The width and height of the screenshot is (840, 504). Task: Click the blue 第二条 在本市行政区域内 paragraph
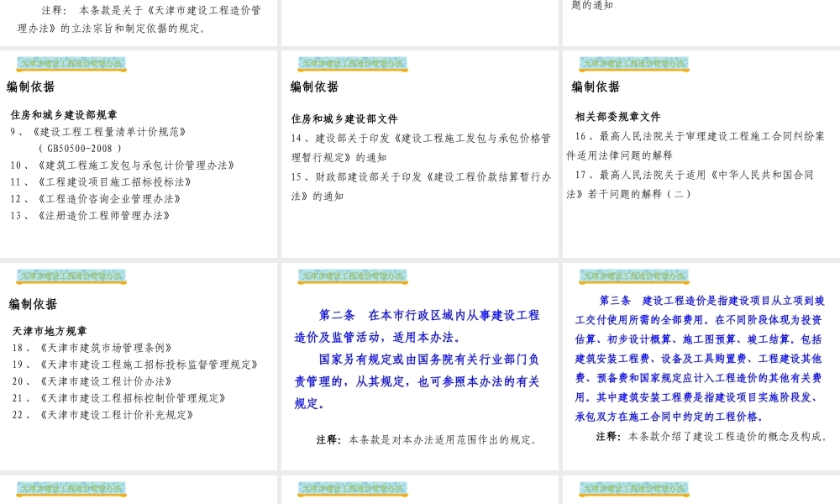click(417, 326)
